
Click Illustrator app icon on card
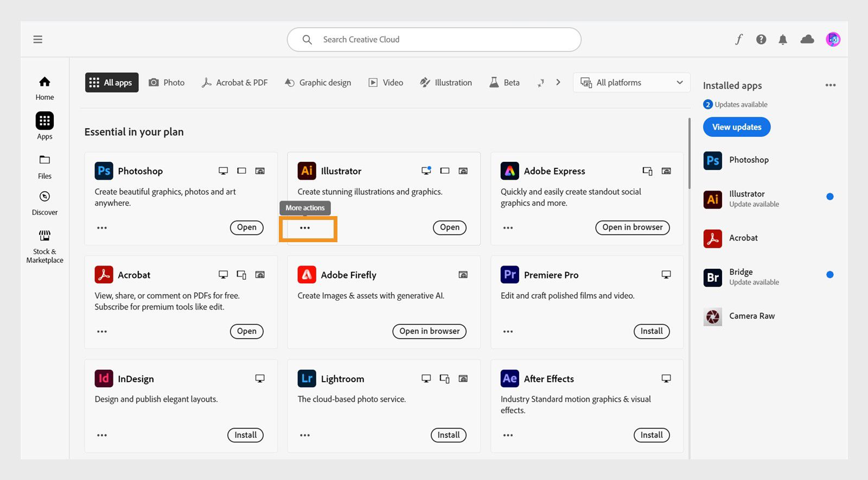307,171
